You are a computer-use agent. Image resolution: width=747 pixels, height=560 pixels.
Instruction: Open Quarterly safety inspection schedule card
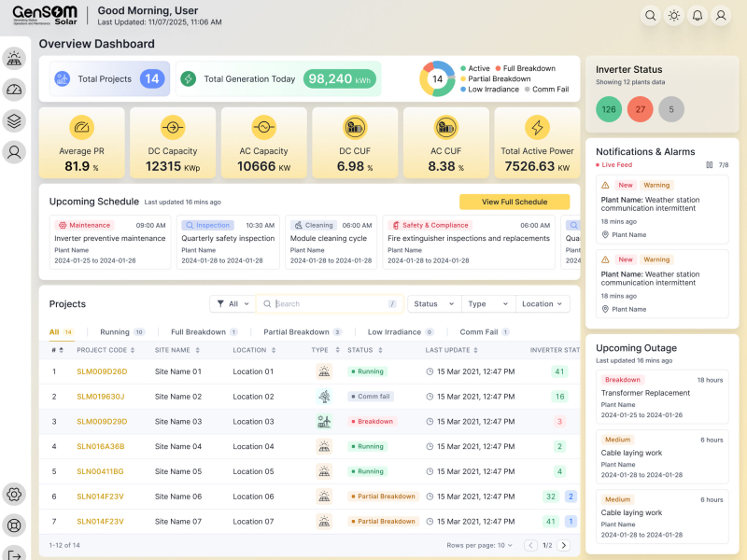tap(228, 243)
